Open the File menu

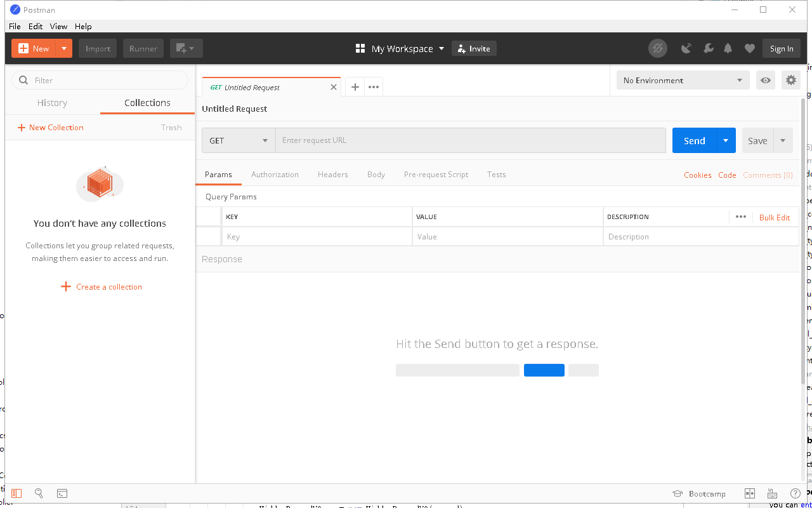[15, 26]
